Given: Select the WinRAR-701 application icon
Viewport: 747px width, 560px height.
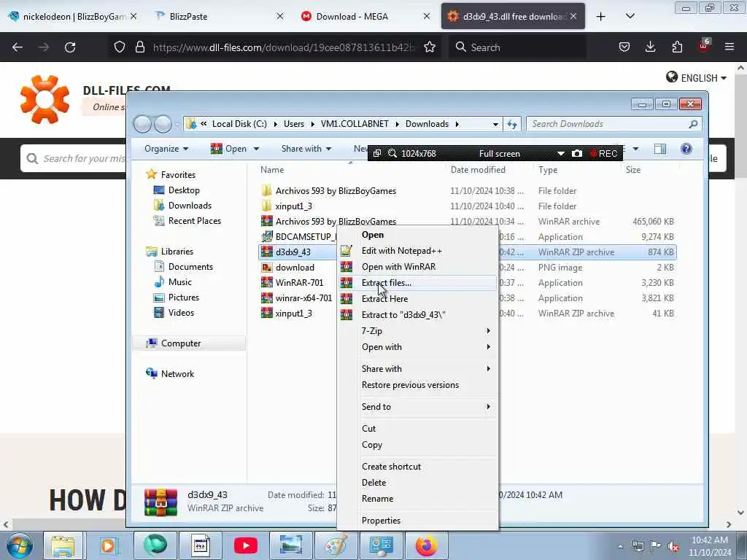Looking at the screenshot, I should point(267,283).
